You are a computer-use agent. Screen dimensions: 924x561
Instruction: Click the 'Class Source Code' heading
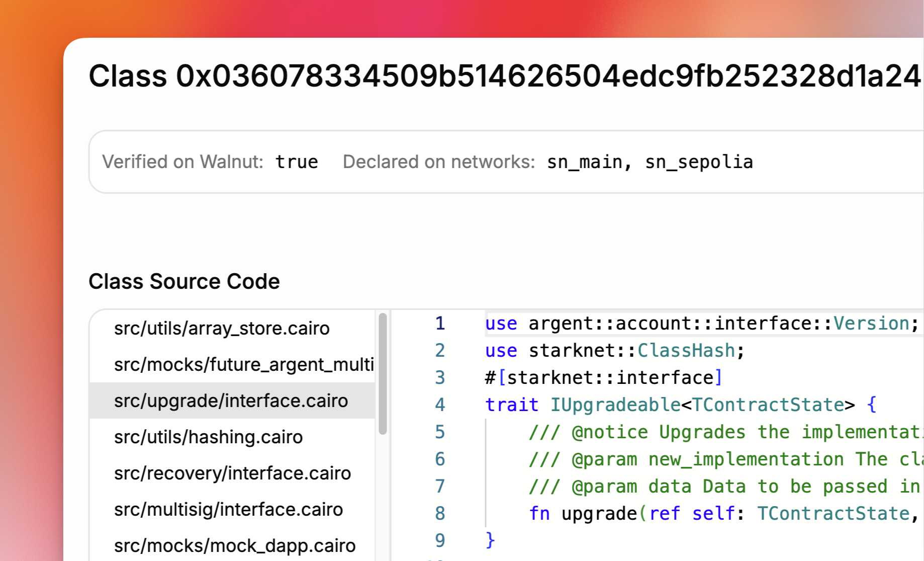point(184,281)
